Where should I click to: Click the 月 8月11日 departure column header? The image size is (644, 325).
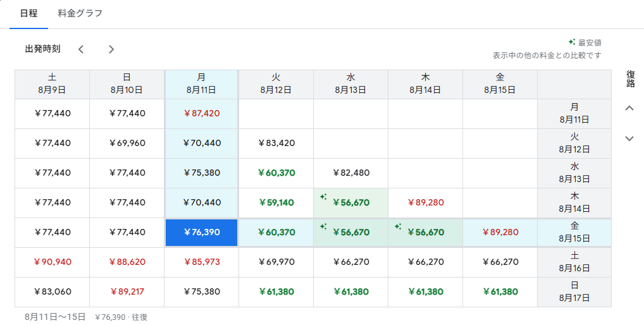click(x=201, y=84)
